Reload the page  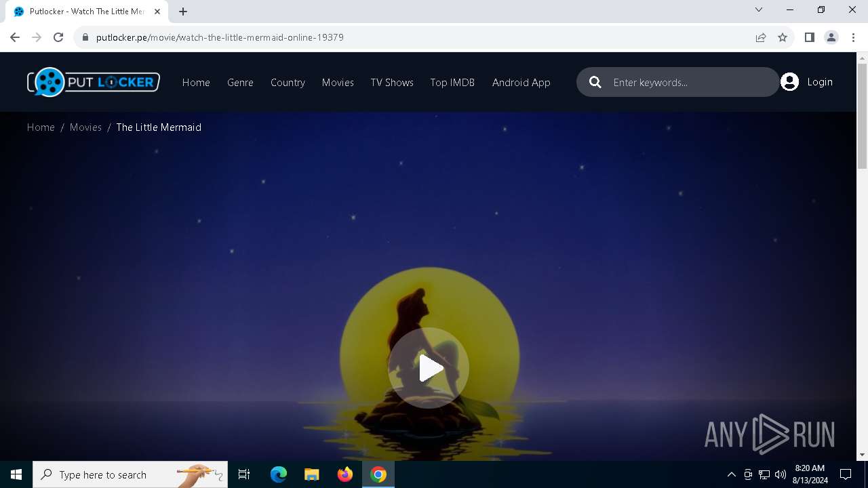(x=58, y=37)
